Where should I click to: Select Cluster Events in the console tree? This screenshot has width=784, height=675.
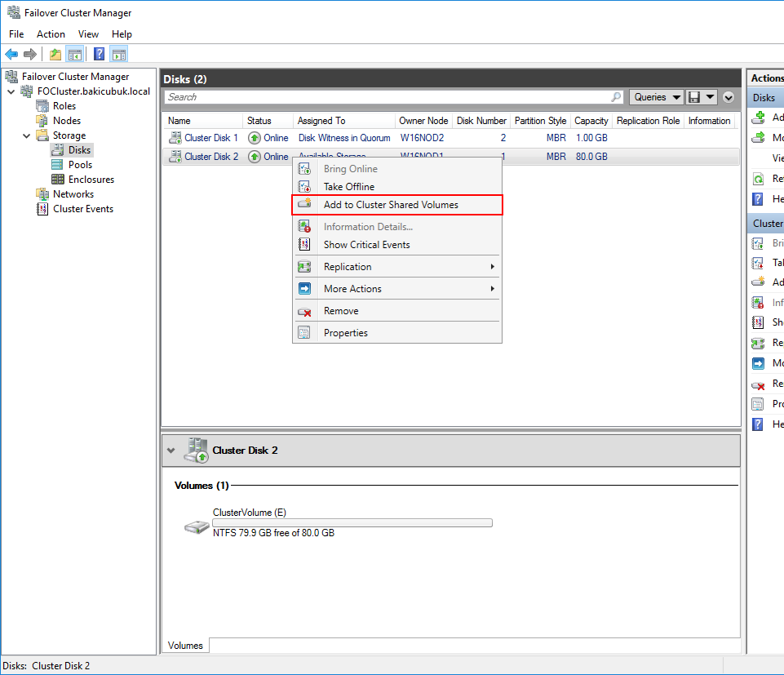coord(83,209)
